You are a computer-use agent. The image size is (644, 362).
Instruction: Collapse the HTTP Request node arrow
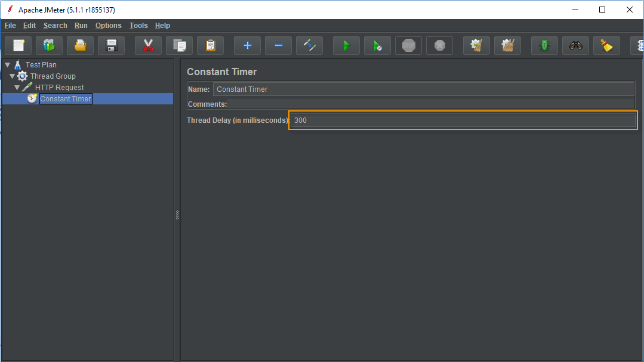point(17,88)
